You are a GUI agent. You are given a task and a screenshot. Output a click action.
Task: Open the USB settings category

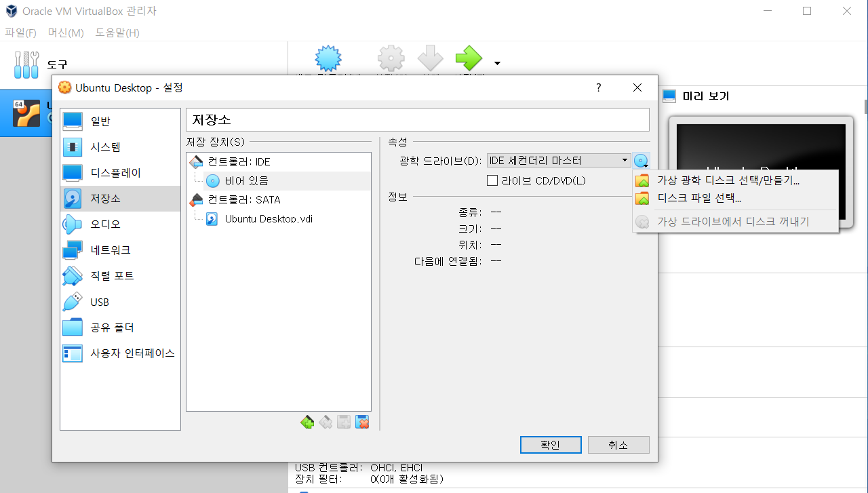pyautogui.click(x=120, y=302)
